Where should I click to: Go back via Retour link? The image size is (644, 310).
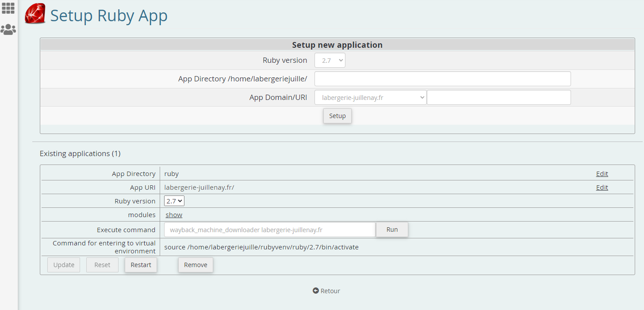(x=326, y=291)
